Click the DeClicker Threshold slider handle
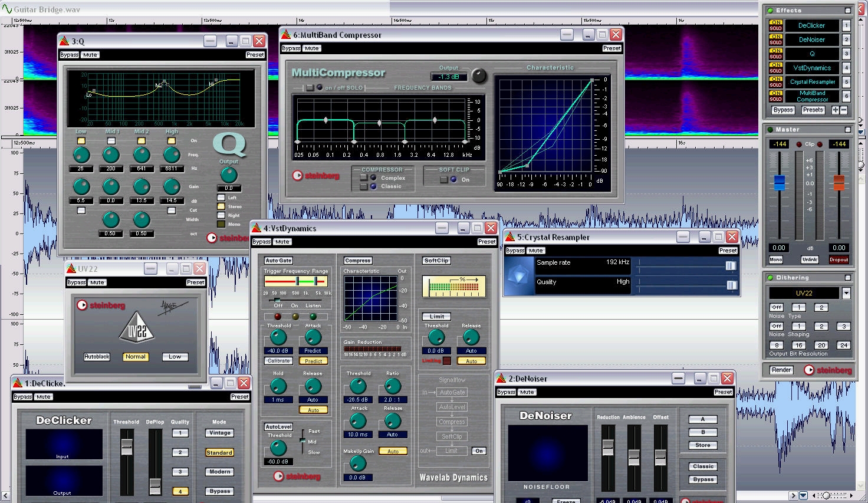This screenshot has height=503, width=868. 127,447
